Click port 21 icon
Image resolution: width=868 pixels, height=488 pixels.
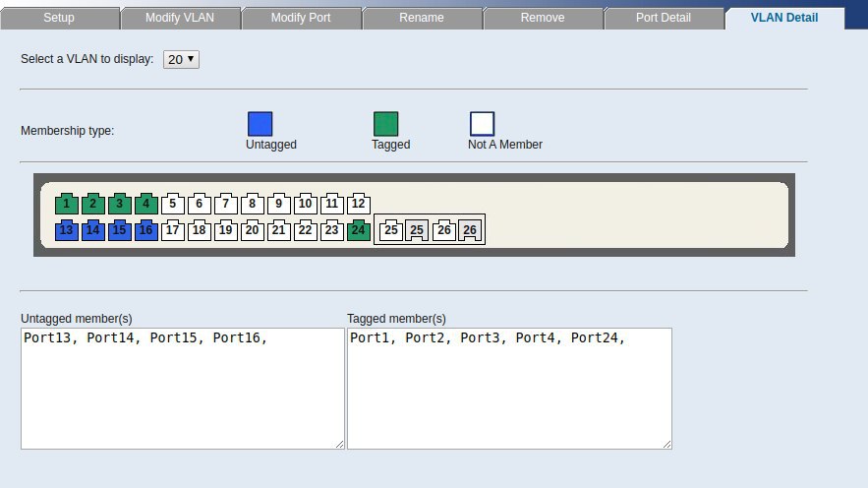click(x=279, y=230)
